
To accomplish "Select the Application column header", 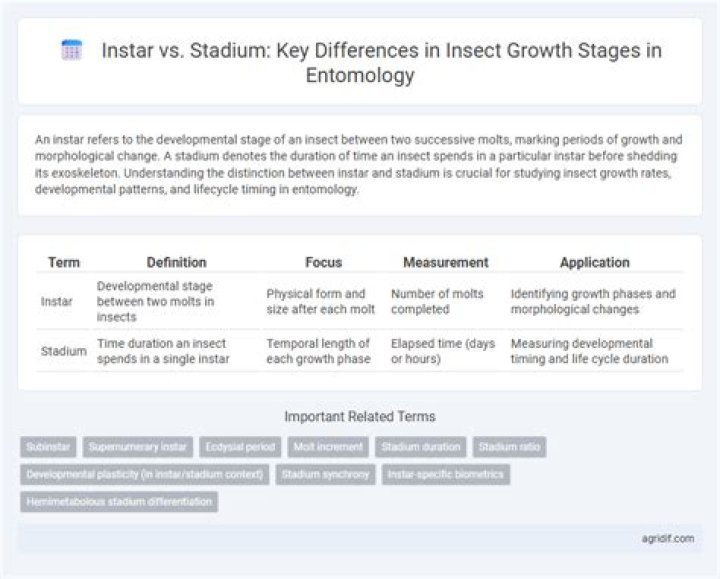I will tap(595, 262).
